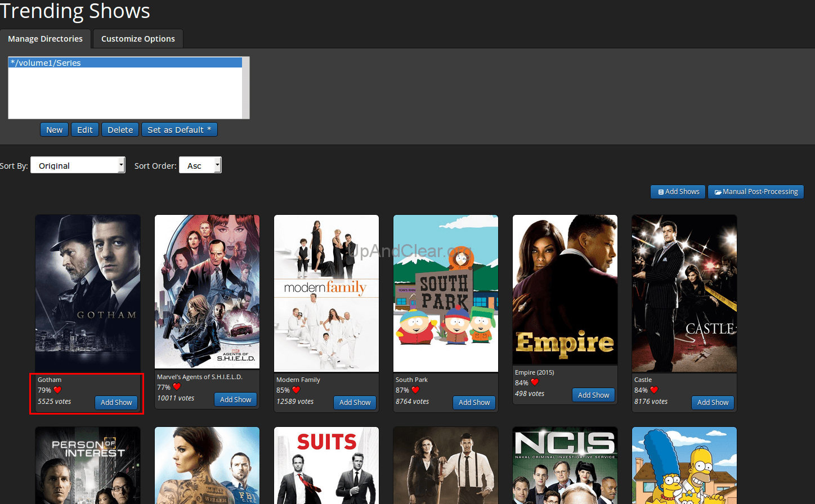Click the heart icon for Agents of S.H.I.E.L.D.
This screenshot has height=504, width=815.
[177, 387]
